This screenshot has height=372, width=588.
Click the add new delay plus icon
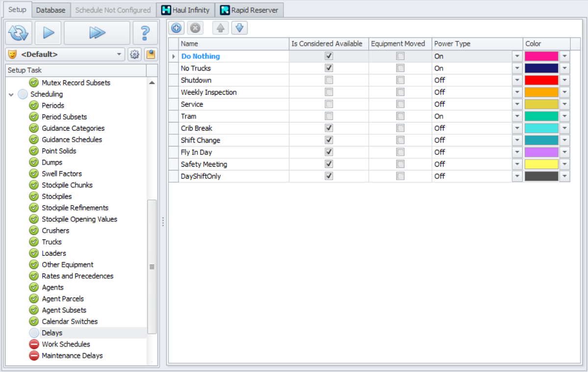(x=176, y=28)
